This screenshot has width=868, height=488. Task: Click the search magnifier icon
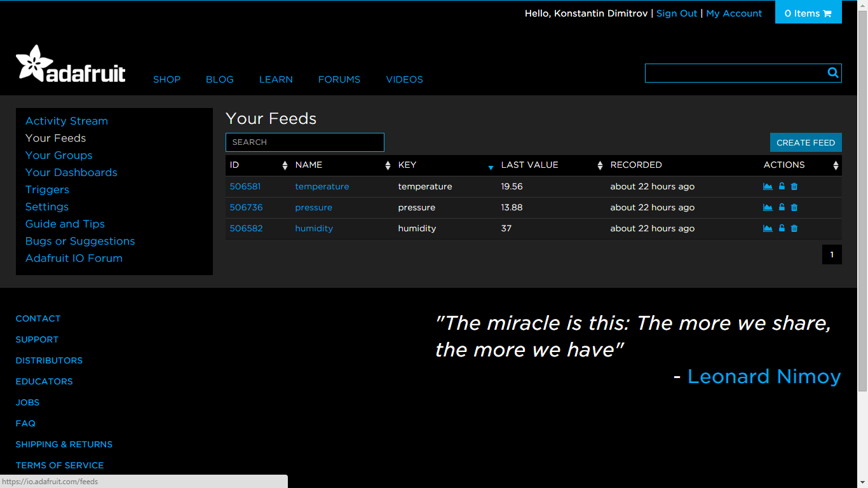coord(832,72)
